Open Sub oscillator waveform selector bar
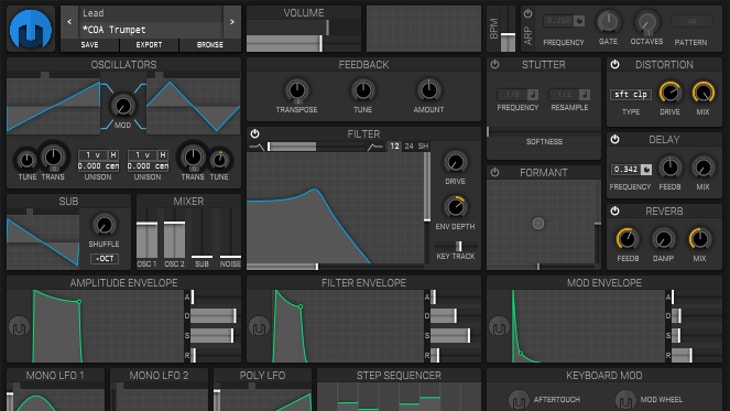The image size is (730, 411). tap(43, 212)
